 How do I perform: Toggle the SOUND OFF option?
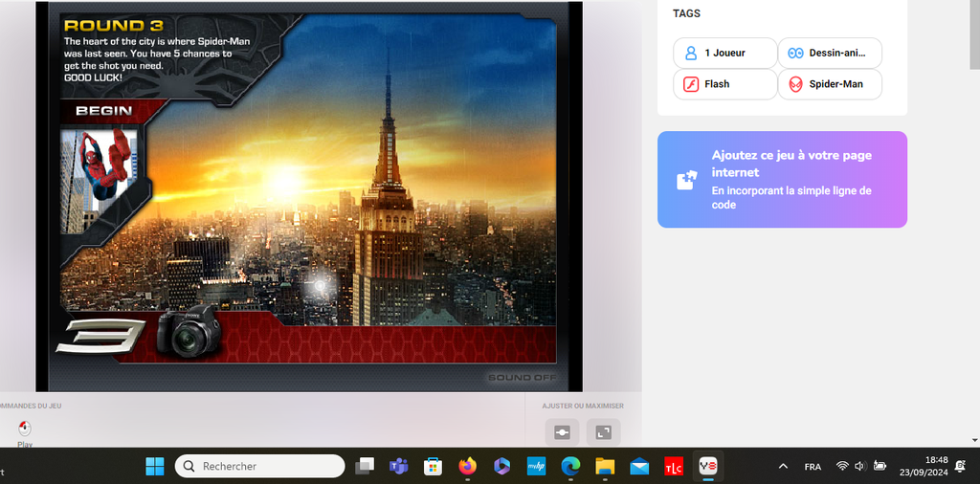(522, 378)
